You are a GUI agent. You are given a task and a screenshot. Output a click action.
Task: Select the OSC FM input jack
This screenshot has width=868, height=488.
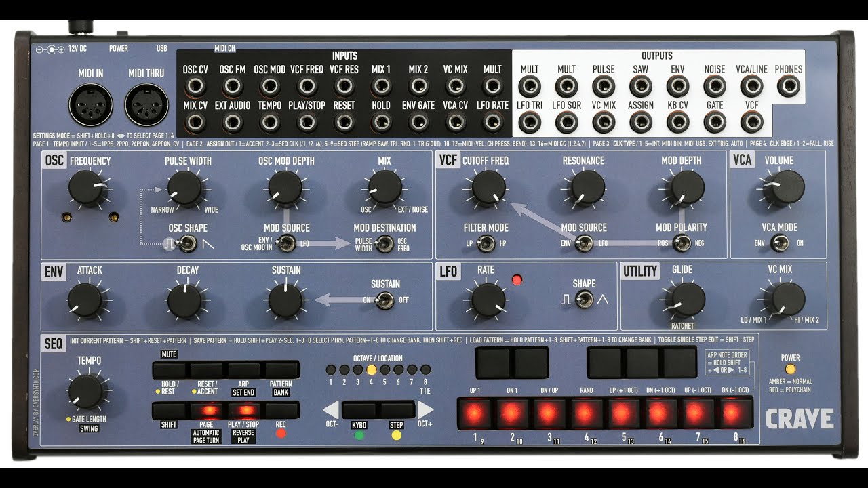pyautogui.click(x=233, y=86)
